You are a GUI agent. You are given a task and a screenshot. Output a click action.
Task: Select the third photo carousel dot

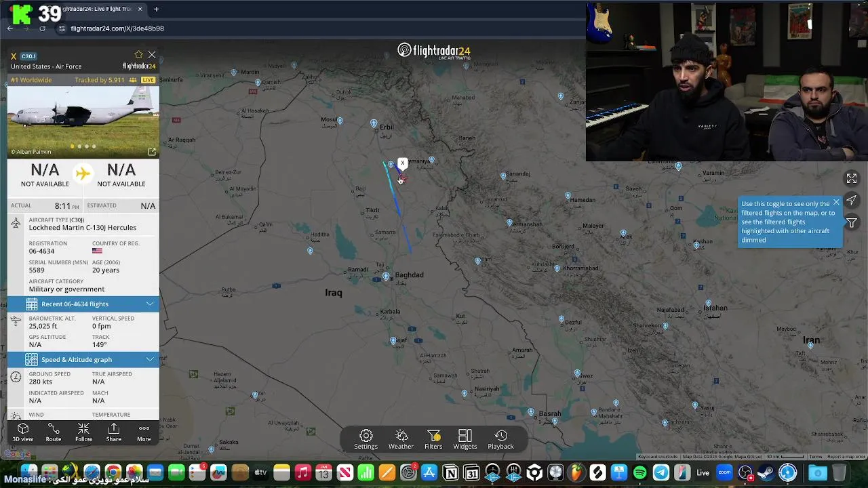(87, 146)
